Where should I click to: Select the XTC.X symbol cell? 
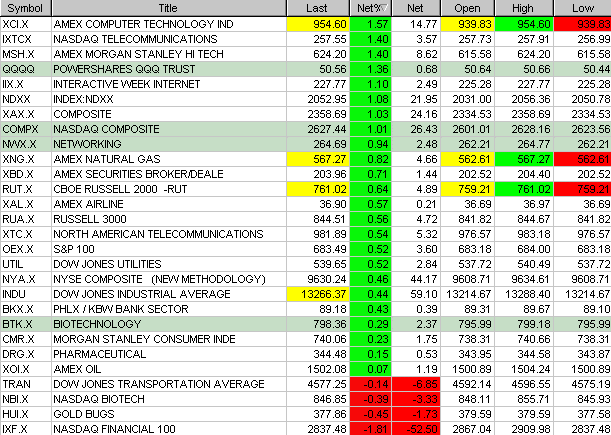point(26,234)
